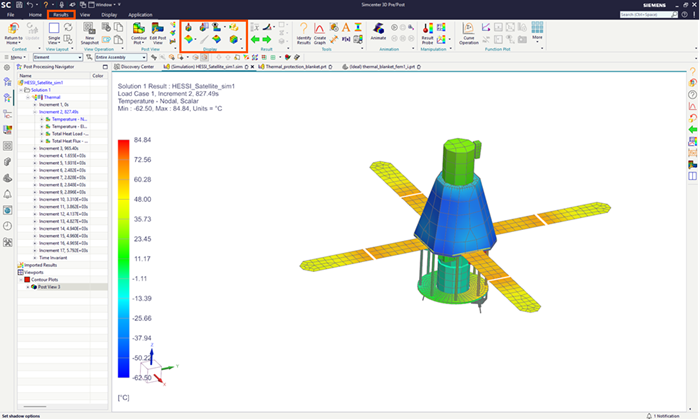Select the Imported Results tree item
Image resolution: width=700 pixels, height=419 pixels.
(40, 265)
